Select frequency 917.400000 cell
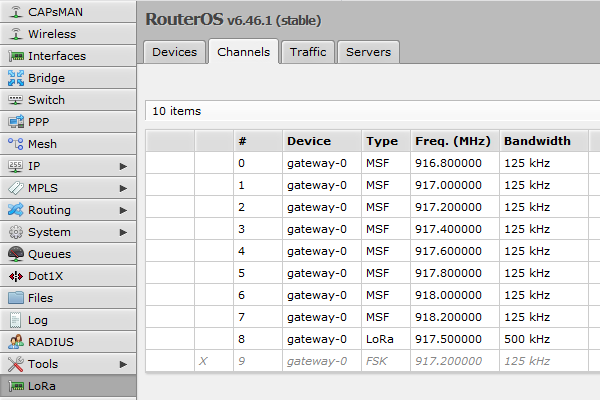This screenshot has height=400, width=600. (x=455, y=229)
